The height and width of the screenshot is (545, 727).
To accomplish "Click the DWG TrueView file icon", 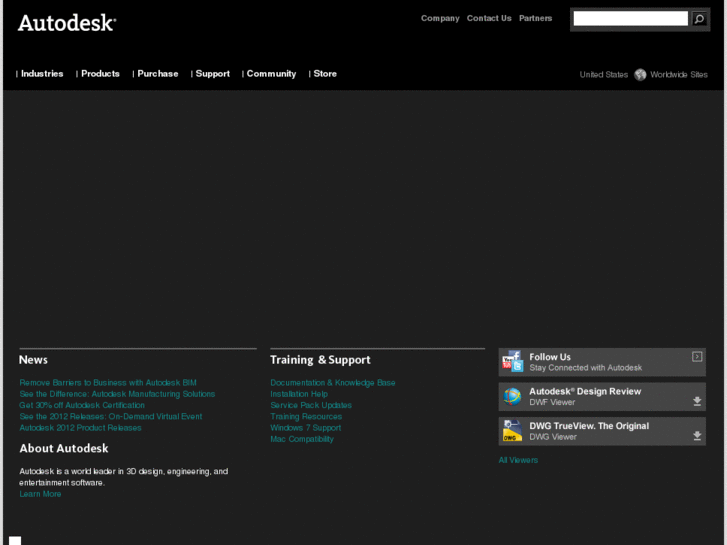I will 513,431.
